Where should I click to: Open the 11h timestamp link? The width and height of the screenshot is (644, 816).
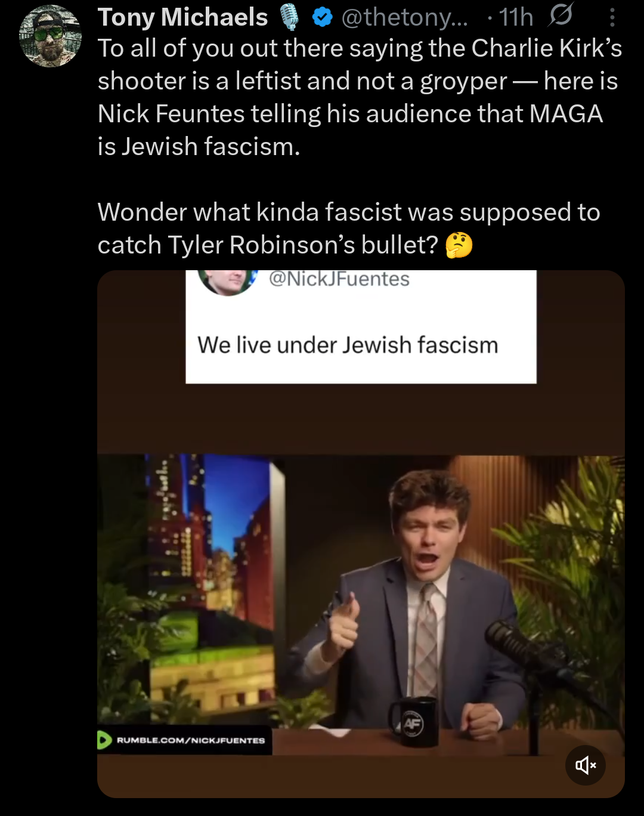click(x=516, y=17)
